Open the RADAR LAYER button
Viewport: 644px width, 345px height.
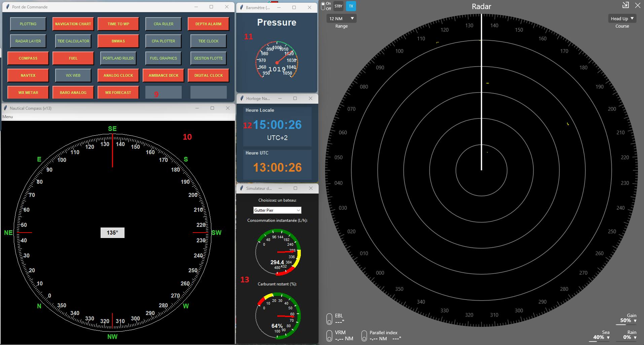[x=28, y=41]
